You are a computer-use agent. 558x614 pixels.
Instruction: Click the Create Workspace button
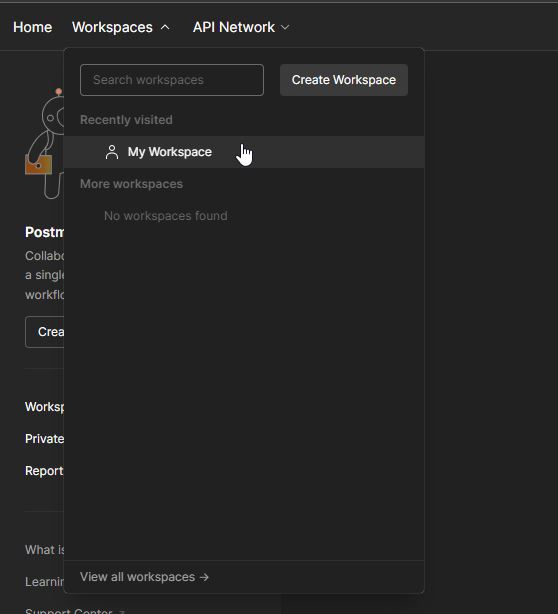[x=344, y=80]
